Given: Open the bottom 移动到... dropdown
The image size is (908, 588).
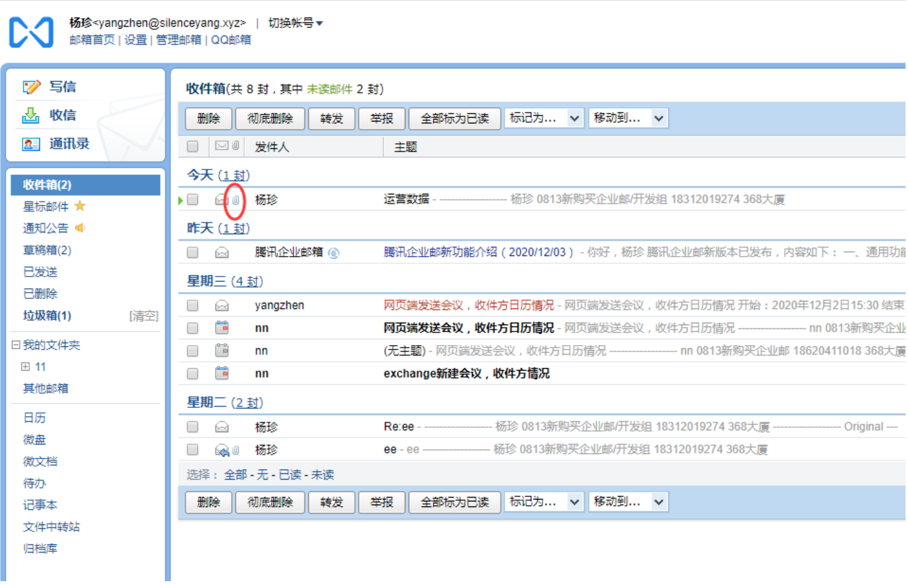Looking at the screenshot, I should coord(628,501).
